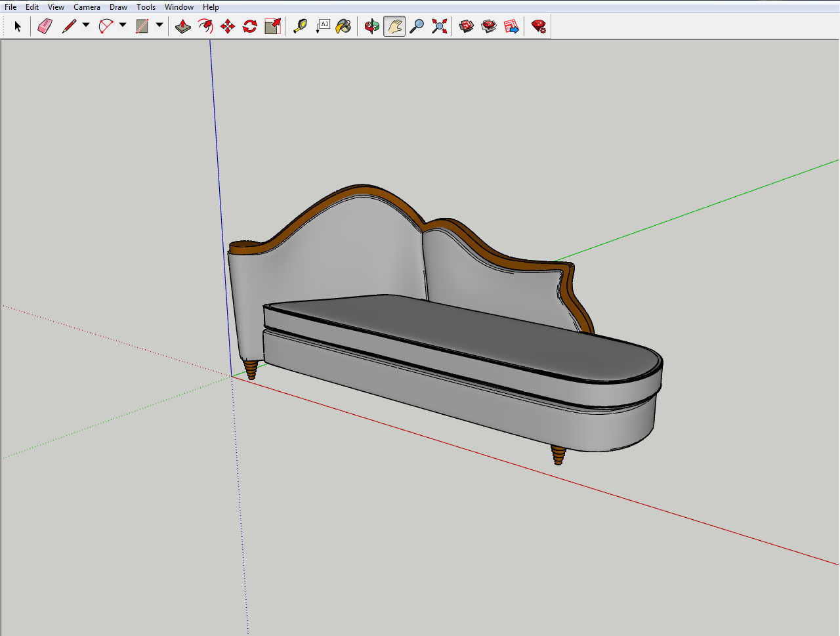Select the Rotate tool

click(x=250, y=26)
